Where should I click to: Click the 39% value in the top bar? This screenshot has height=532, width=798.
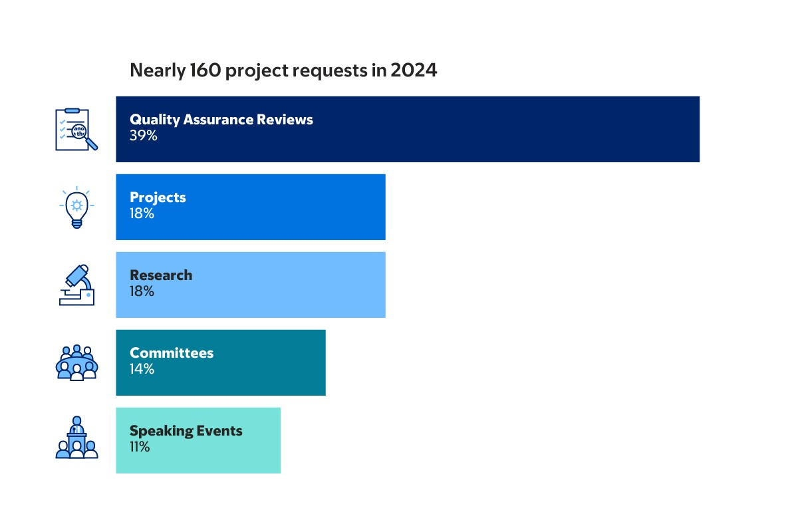pos(143,136)
